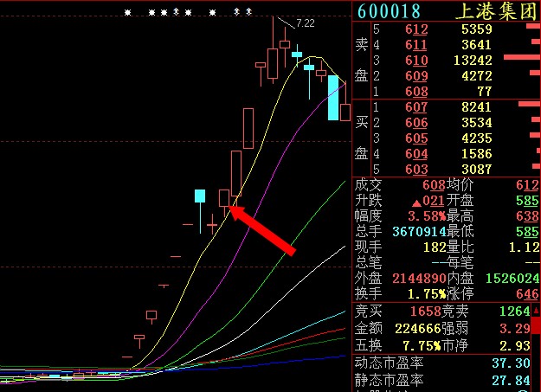The height and width of the screenshot is (392, 541).
Task: Click the 金额 amount value 224666
Action: [x=419, y=329]
